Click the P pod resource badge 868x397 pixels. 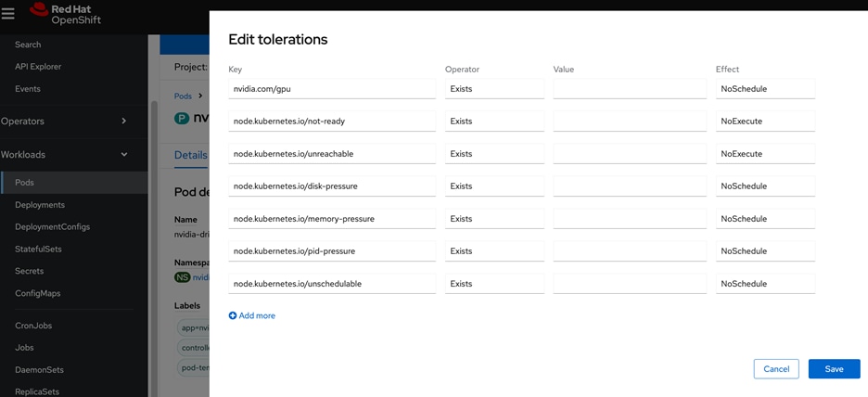(181, 118)
